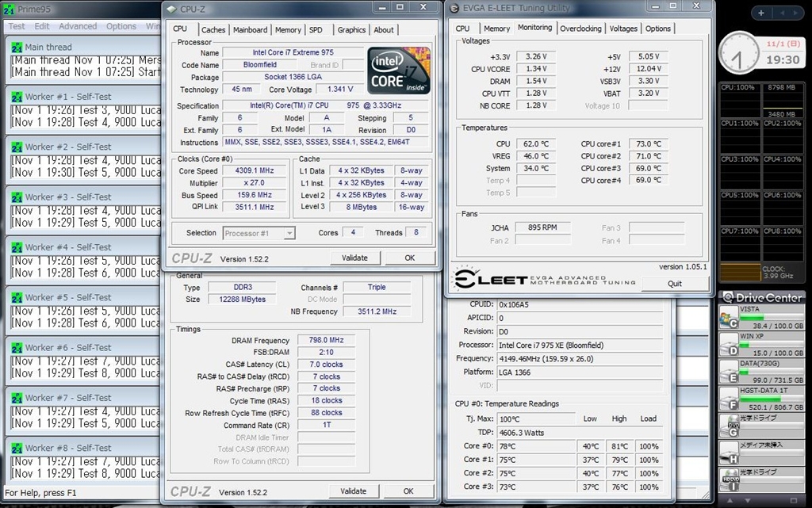Click the Worker #3 Self-Test window icon

(x=17, y=197)
